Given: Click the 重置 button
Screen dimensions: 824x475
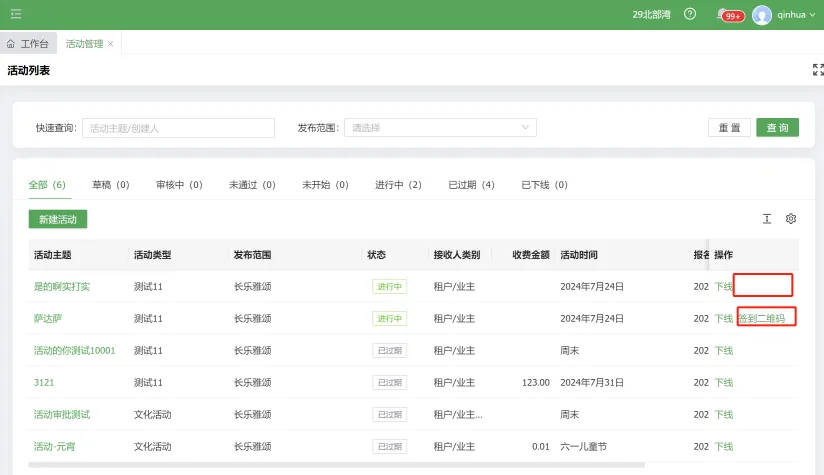Looking at the screenshot, I should point(729,128).
